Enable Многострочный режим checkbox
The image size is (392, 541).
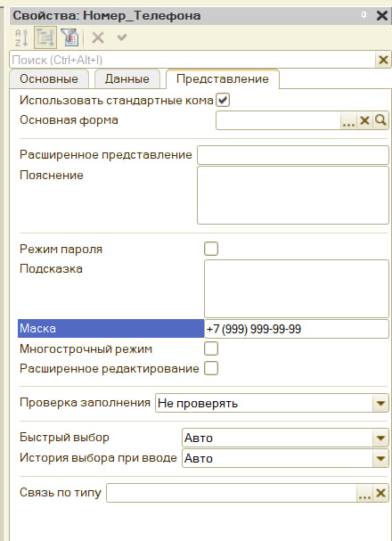click(211, 348)
